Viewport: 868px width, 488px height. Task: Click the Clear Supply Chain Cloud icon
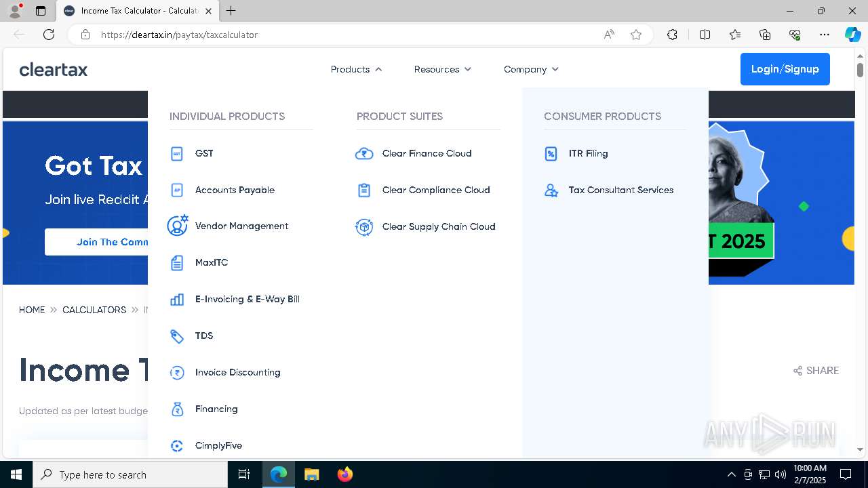pos(364,227)
